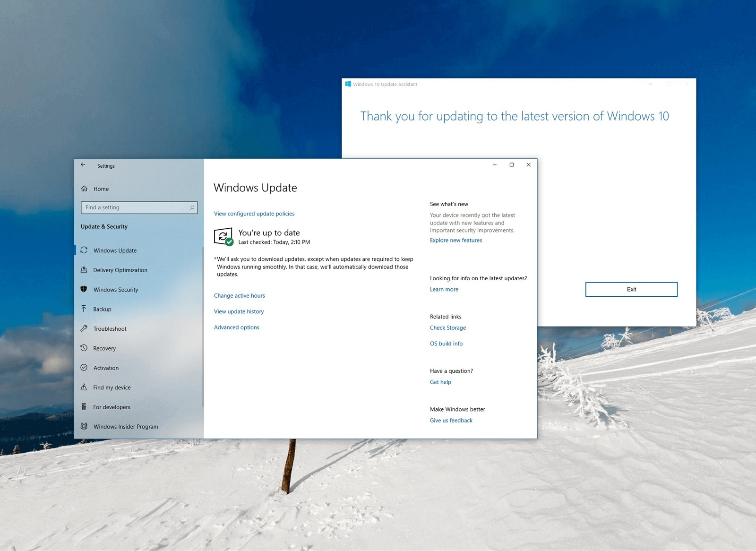Click the Explore new features link
756x551 pixels.
[456, 241]
